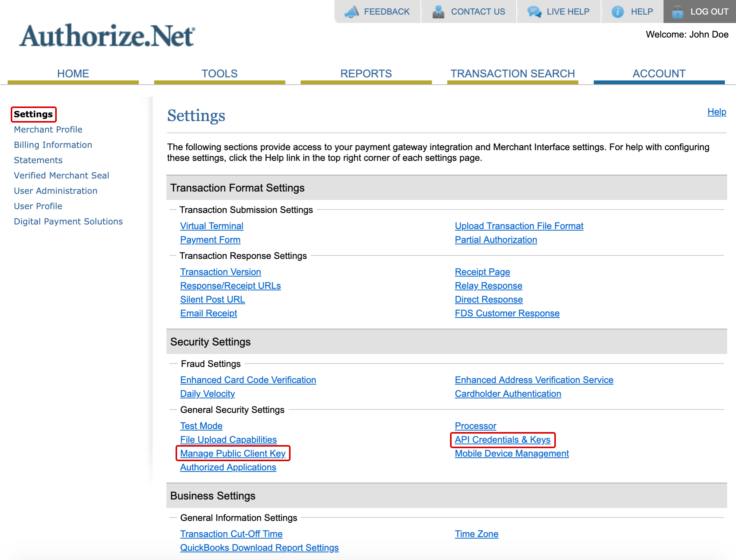Open Digital Payment Solutions
This screenshot has height=560, width=736.
[x=68, y=221]
